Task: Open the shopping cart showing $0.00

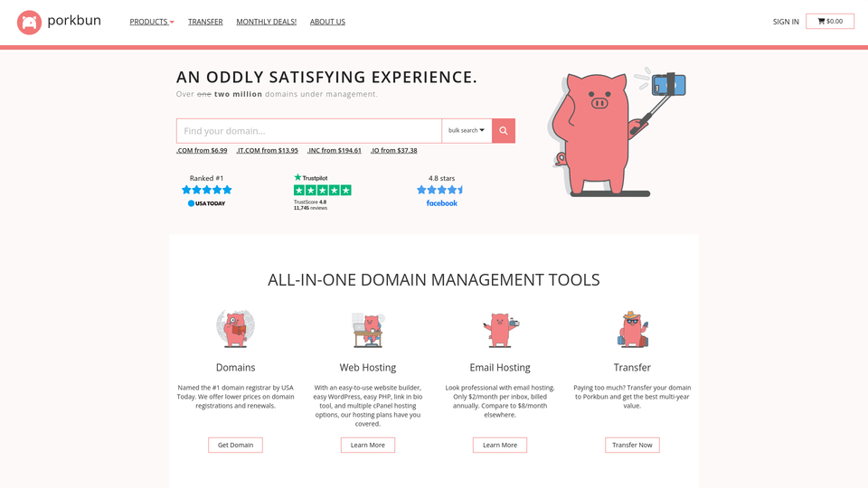Action: (x=830, y=21)
